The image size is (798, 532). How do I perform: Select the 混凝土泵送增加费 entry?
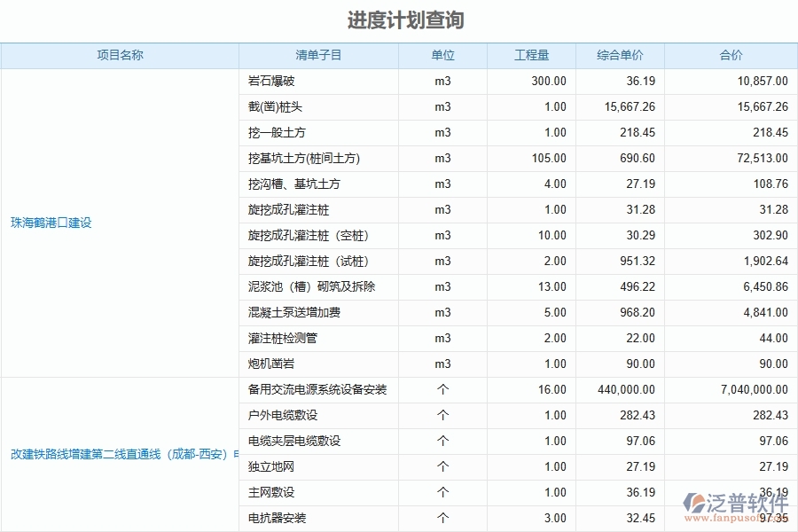[x=290, y=312]
